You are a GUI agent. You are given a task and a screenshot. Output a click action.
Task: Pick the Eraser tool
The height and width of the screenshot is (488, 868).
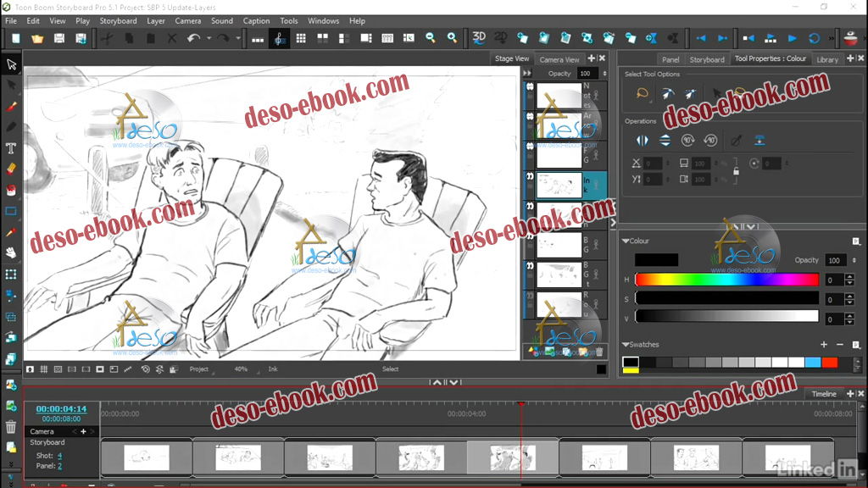(11, 169)
